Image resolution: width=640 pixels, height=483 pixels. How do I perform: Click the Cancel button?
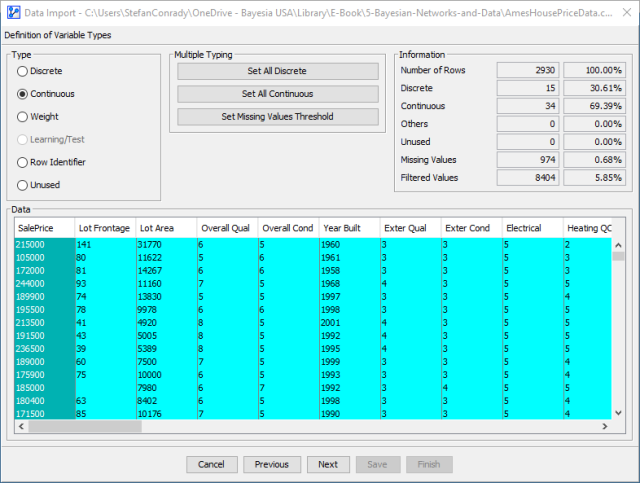click(211, 464)
